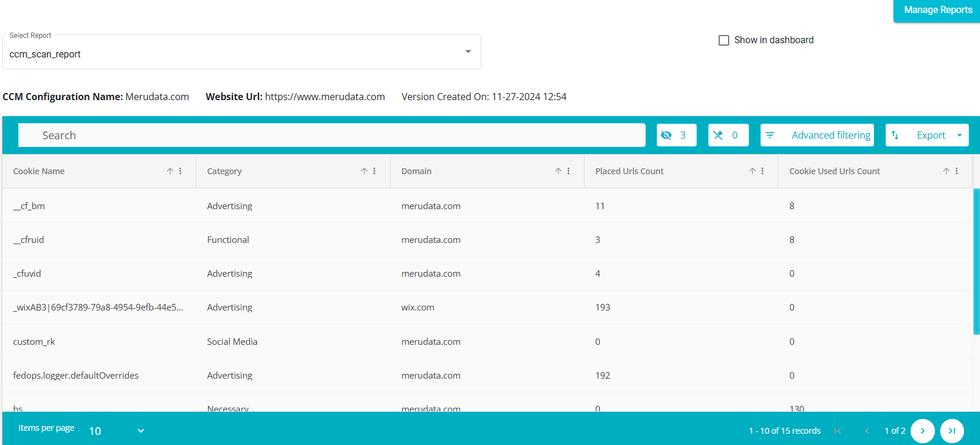Click the Cookie Name column header

(39, 171)
